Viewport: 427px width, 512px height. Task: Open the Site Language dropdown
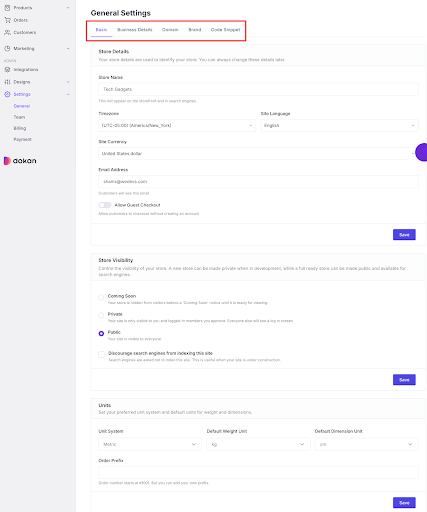point(339,125)
